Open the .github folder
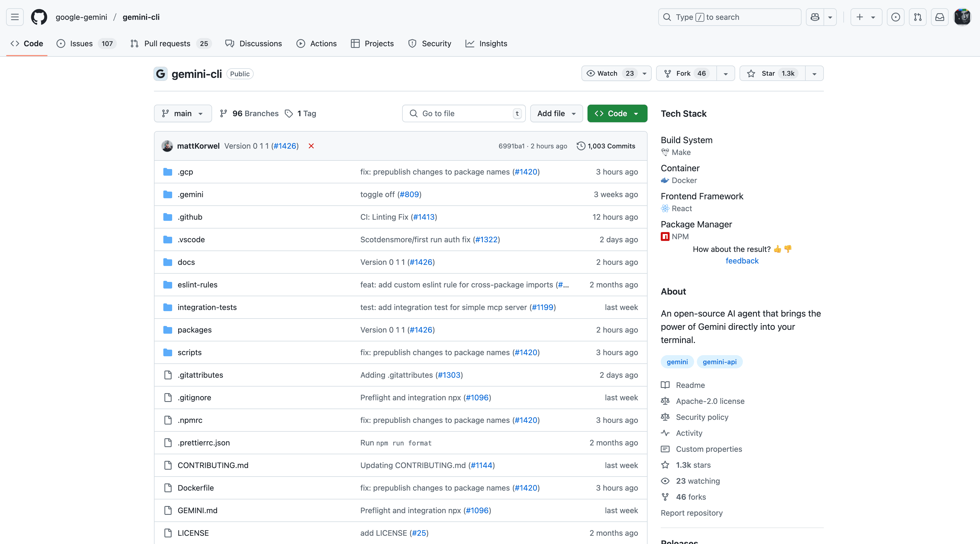Image resolution: width=980 pixels, height=544 pixels. pos(190,217)
